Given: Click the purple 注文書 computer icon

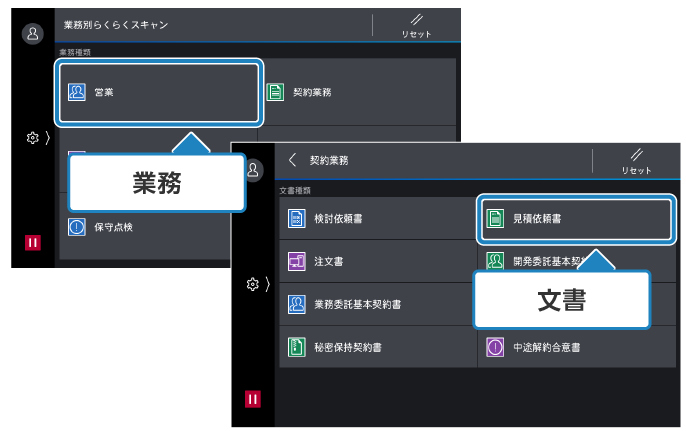Looking at the screenshot, I should pos(297,261).
